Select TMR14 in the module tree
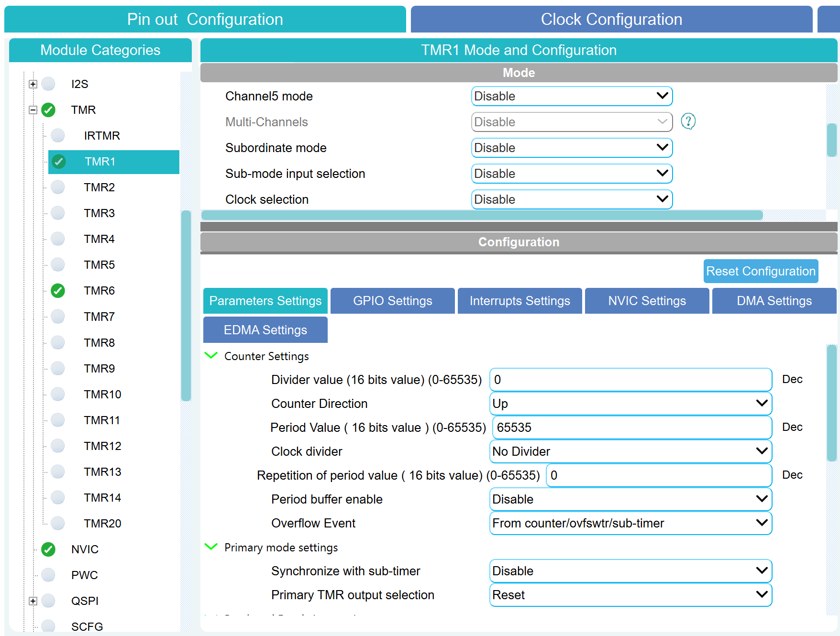840x636 pixels. point(102,498)
